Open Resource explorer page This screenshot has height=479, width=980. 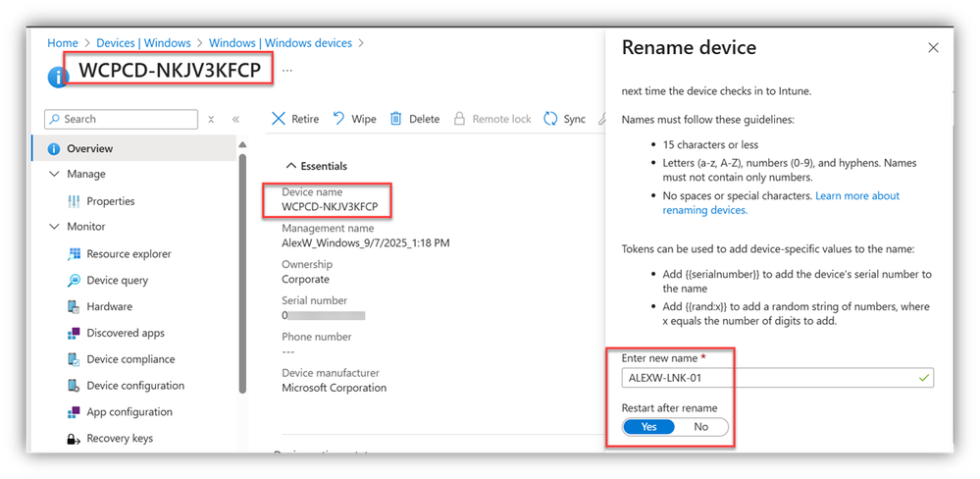129,254
